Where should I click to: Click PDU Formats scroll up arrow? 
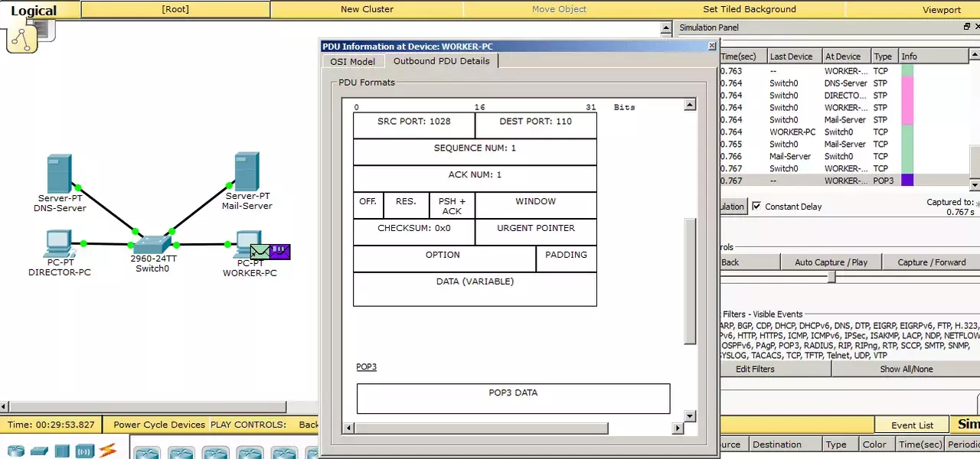pos(690,105)
